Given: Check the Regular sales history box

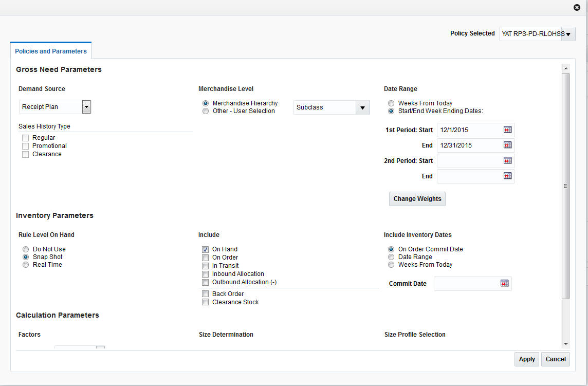Looking at the screenshot, I should tap(26, 138).
